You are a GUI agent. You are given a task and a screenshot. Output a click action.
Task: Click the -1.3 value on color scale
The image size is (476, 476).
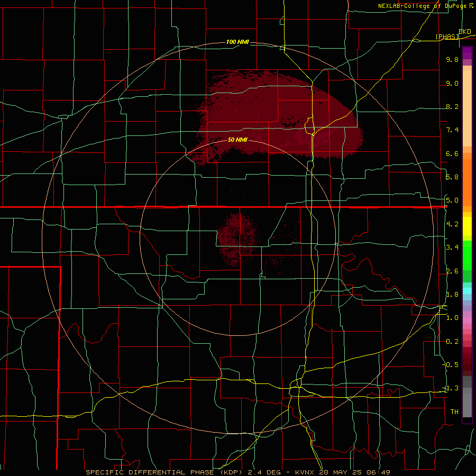pos(451,388)
